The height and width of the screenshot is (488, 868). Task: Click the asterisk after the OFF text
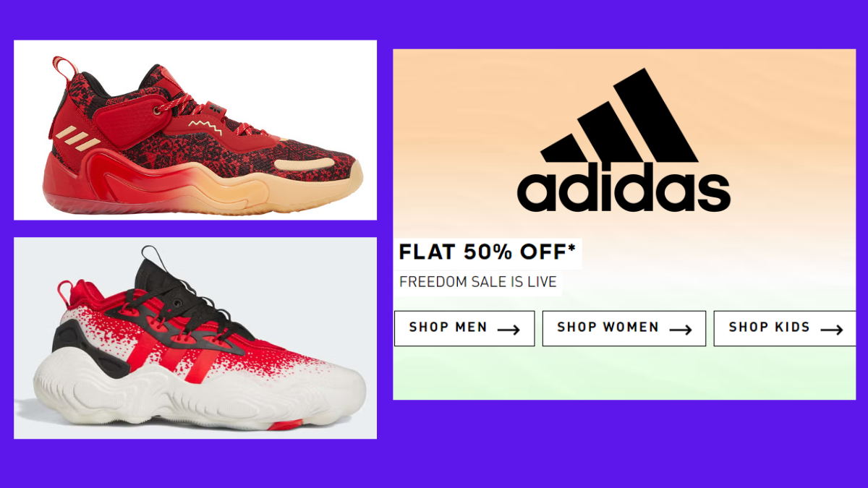click(572, 249)
